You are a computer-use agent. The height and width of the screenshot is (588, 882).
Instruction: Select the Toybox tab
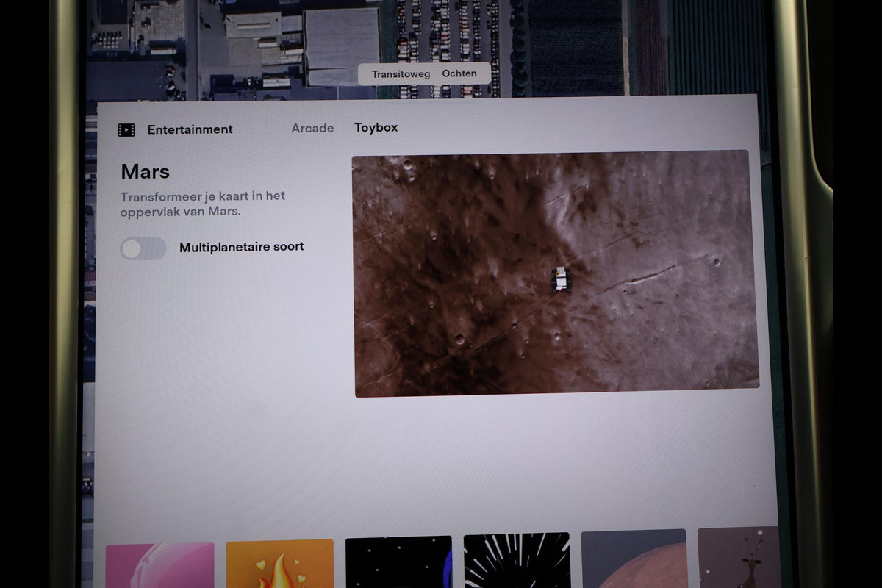coord(376,127)
